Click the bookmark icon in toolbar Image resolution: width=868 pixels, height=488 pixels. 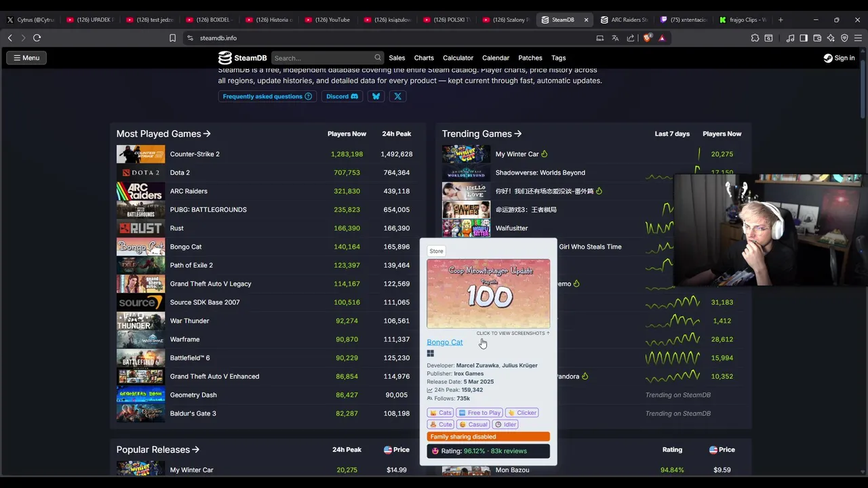tap(172, 38)
